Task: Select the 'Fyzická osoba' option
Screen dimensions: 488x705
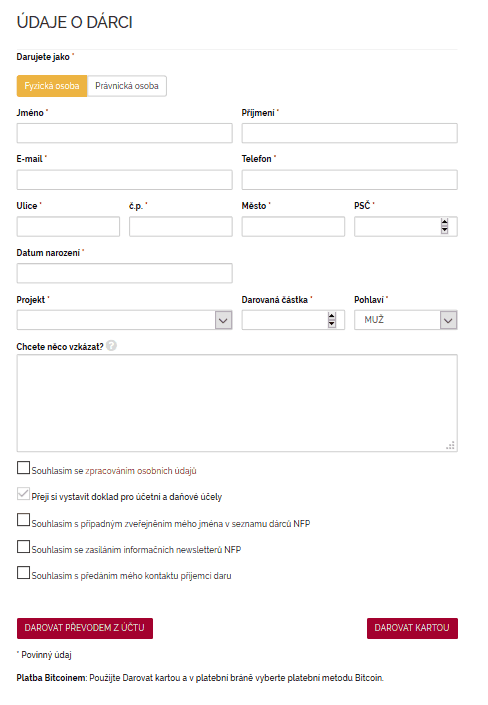Action: pyautogui.click(x=52, y=86)
